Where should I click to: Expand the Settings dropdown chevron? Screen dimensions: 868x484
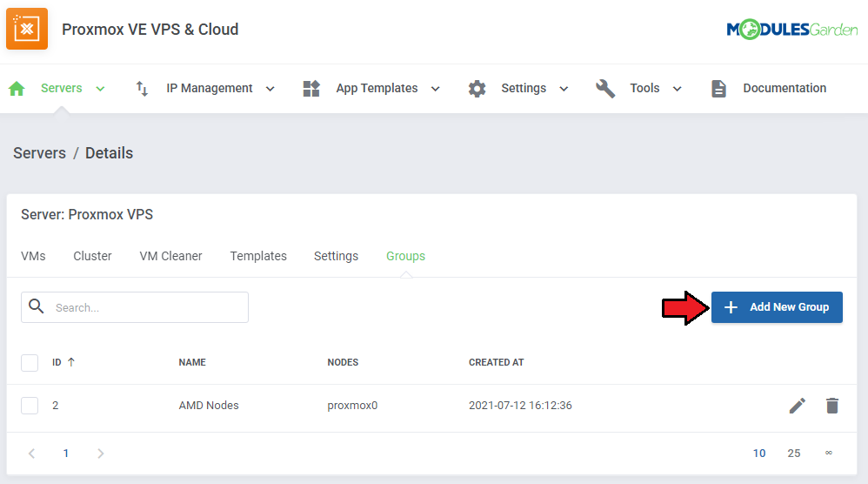click(564, 89)
